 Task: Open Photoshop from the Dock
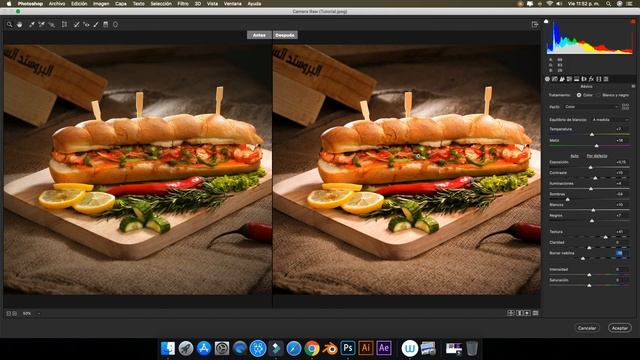348,348
